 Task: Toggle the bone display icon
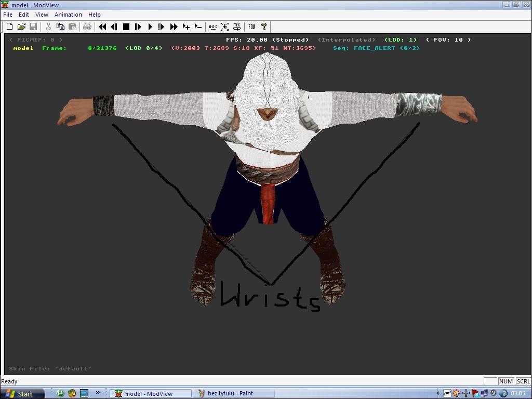coord(213,26)
